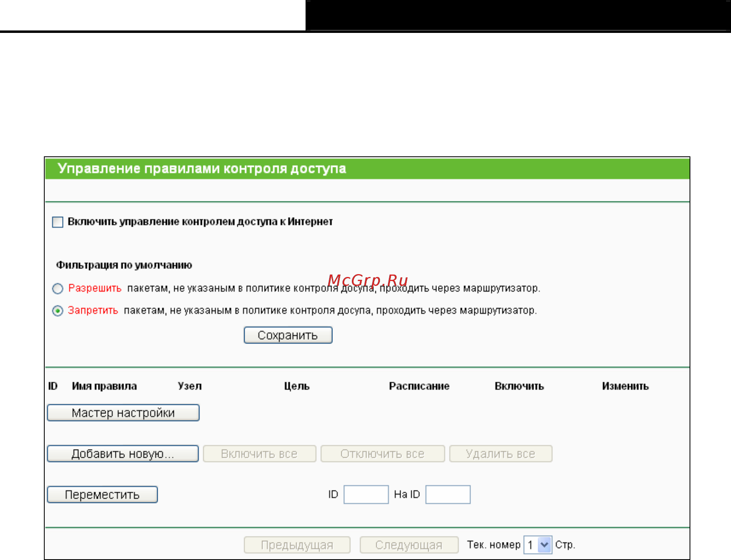This screenshot has height=560, width=731.
Task: Click Добавить новую... to add a rule
Action: tap(123, 454)
